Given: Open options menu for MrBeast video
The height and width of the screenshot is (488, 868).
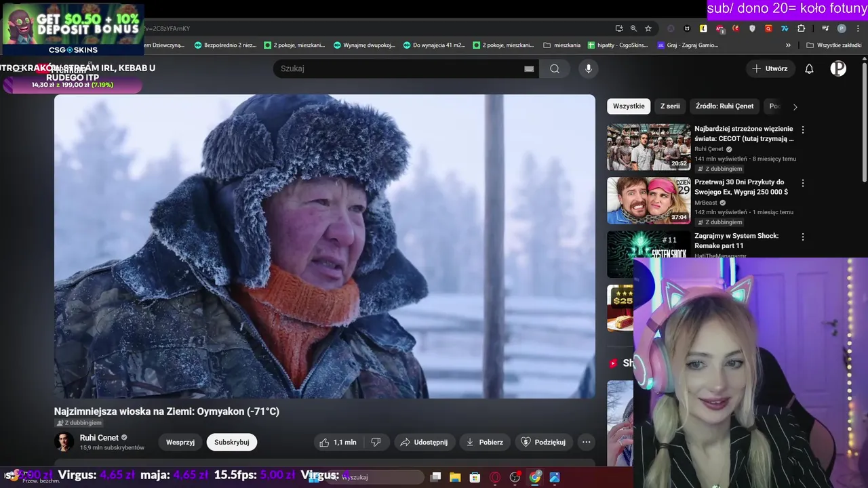Looking at the screenshot, I should [803, 183].
